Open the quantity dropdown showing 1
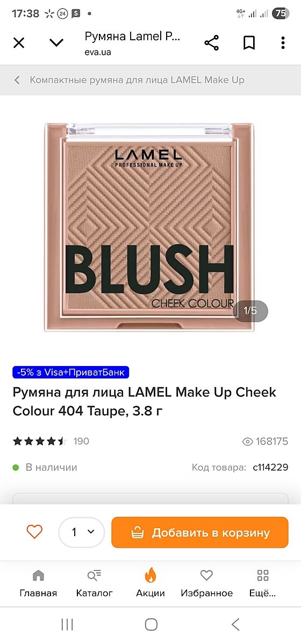 [82, 532]
